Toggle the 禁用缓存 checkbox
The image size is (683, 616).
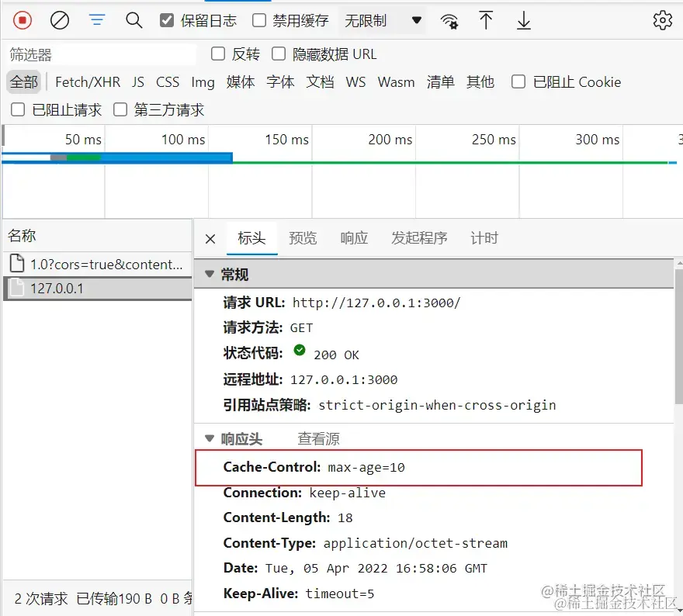[x=259, y=20]
